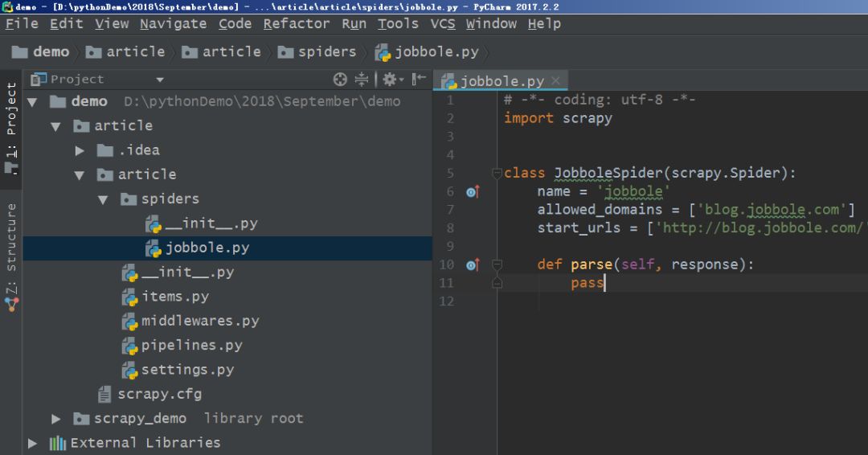The width and height of the screenshot is (868, 455).
Task: Click first article breadcrumb
Action: tap(125, 52)
